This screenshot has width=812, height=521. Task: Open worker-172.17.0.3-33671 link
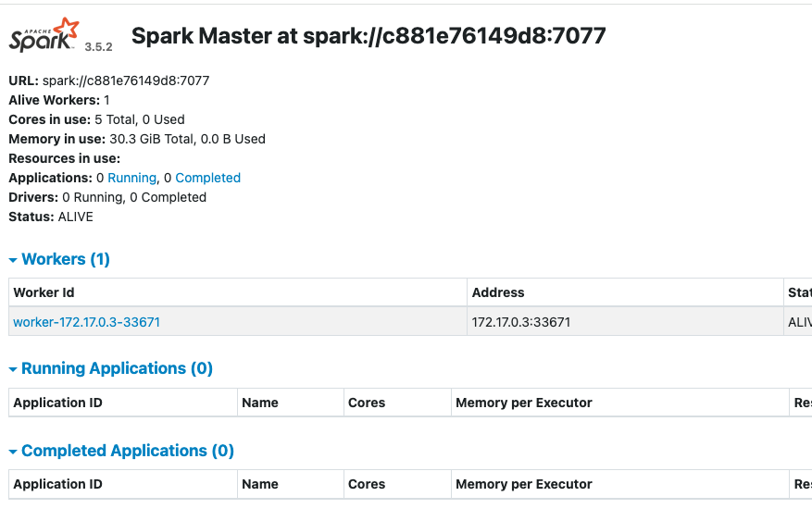86,322
